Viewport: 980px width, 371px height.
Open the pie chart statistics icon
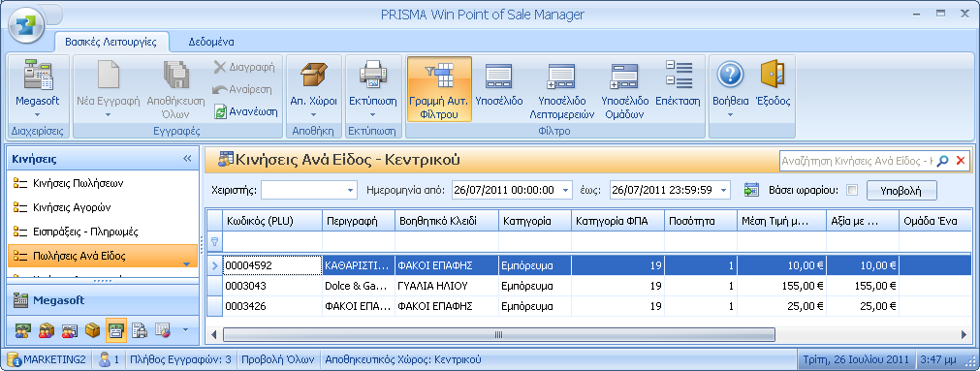point(163,330)
